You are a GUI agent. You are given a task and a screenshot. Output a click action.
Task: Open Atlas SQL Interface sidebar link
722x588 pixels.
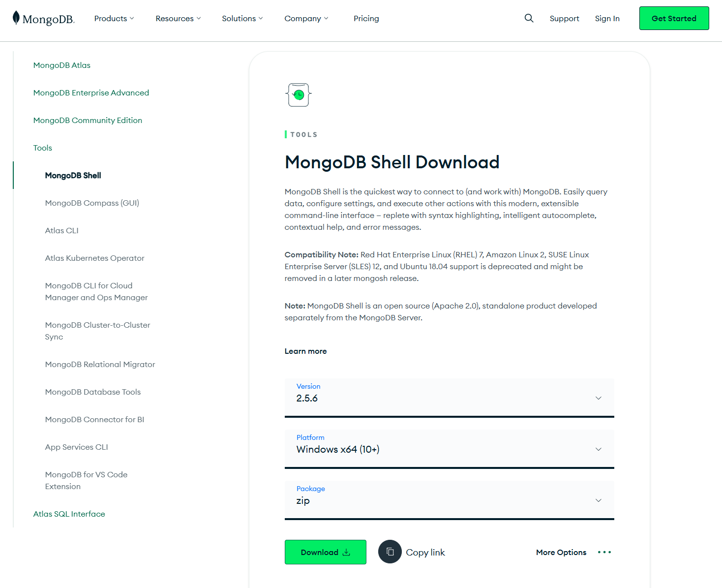69,514
